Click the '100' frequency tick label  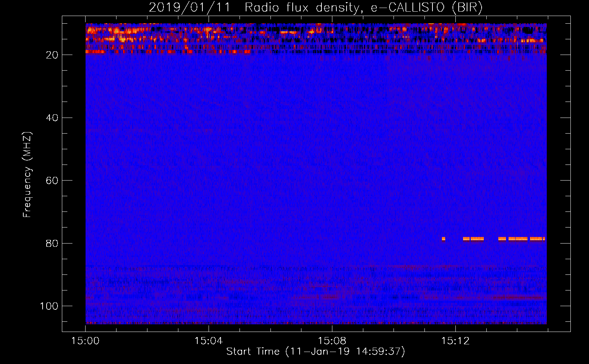[x=49, y=306]
